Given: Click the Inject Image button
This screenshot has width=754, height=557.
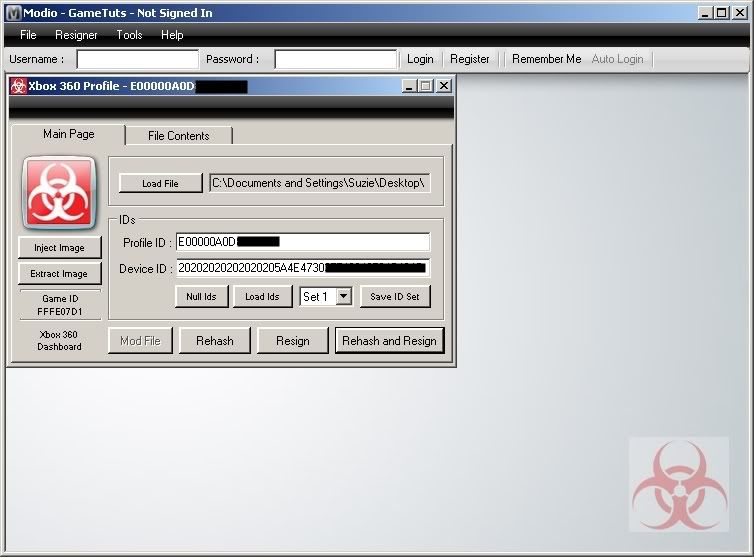Looking at the screenshot, I should [x=60, y=248].
